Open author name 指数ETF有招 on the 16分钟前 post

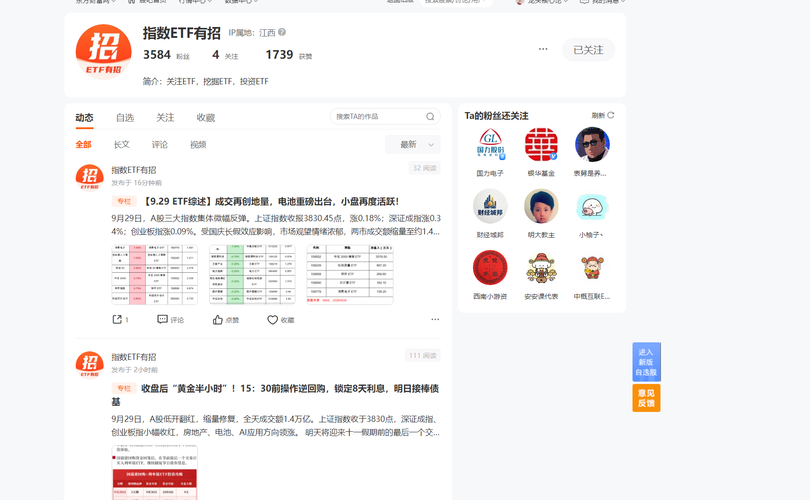click(134, 170)
